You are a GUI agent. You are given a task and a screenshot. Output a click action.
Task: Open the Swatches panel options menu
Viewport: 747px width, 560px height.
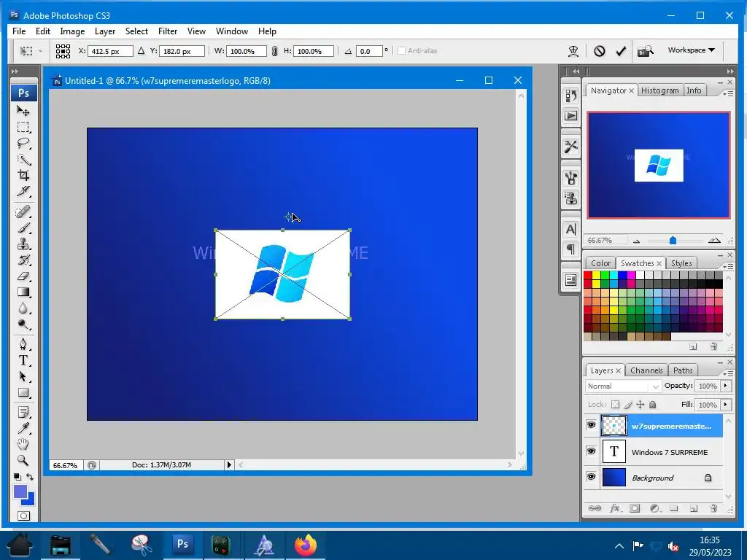(727, 267)
